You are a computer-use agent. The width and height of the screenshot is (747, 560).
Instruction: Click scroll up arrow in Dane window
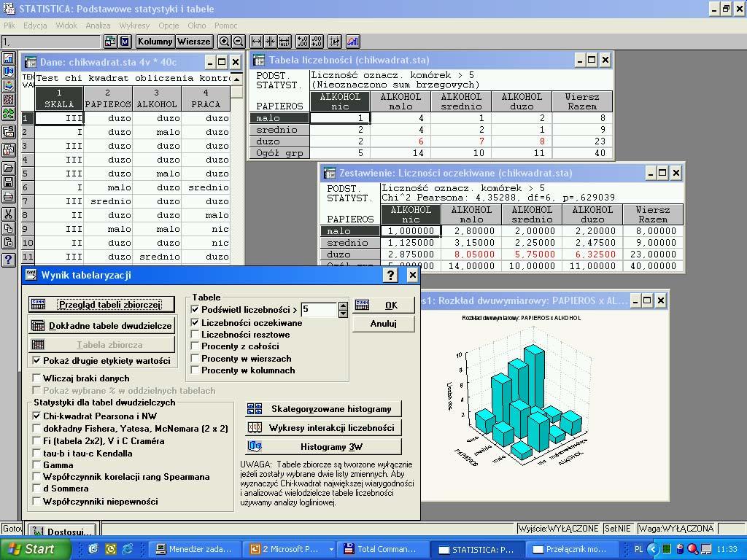pyautogui.click(x=237, y=79)
